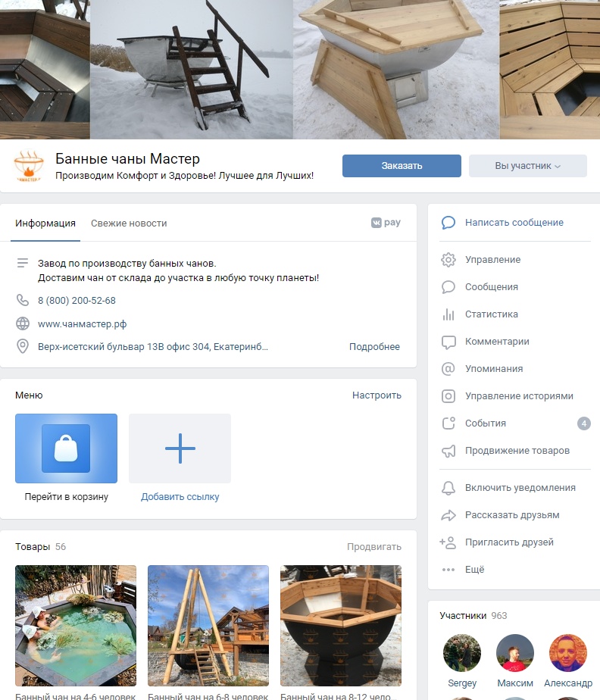The height and width of the screenshot is (700, 600).
Task: Click the @ icon beside Упоминания
Action: click(x=448, y=369)
